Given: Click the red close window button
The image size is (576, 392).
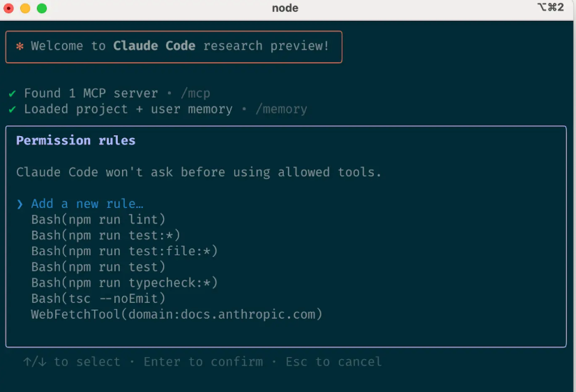Looking at the screenshot, I should [x=9, y=8].
